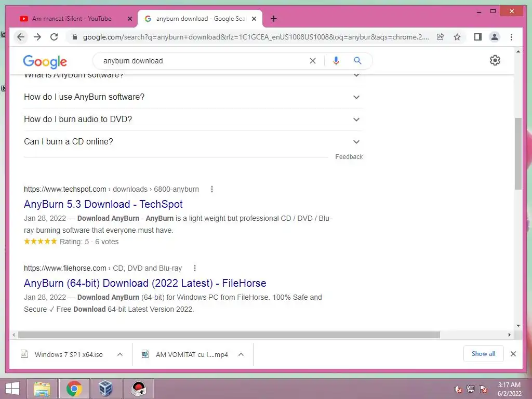Close the downloads bar
Image resolution: width=532 pixels, height=399 pixels.
pos(513,354)
